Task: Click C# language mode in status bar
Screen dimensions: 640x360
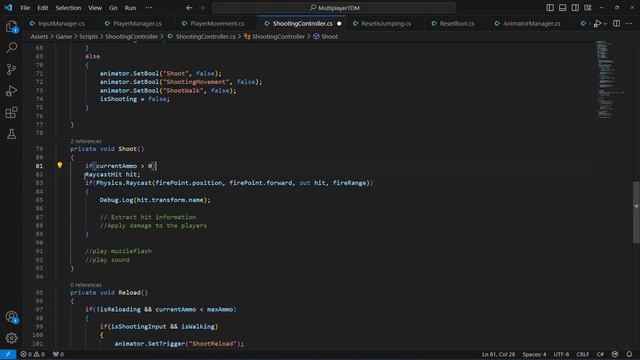Action: click(600, 354)
